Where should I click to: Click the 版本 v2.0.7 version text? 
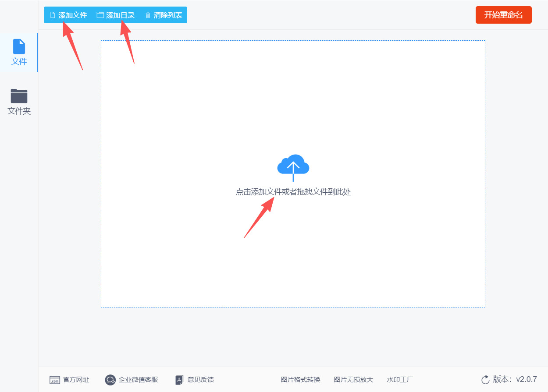(x=515, y=379)
